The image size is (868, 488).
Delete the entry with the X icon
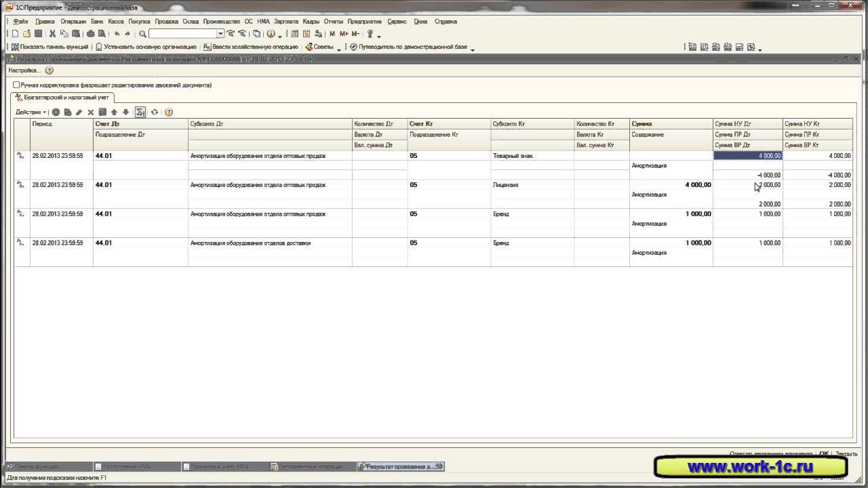(x=90, y=113)
